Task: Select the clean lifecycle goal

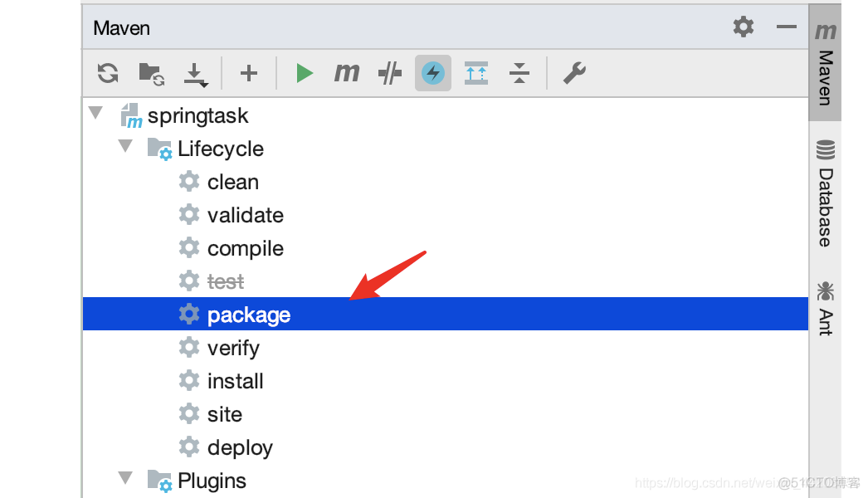Action: (232, 182)
